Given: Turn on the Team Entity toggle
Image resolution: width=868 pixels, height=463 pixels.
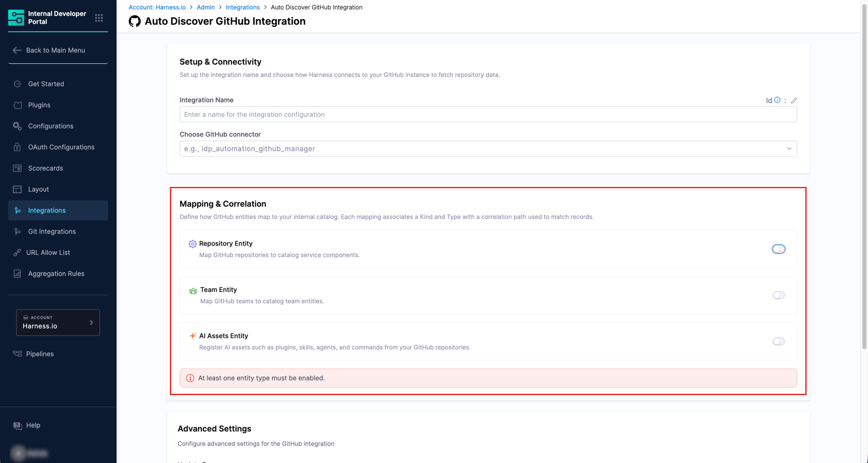Looking at the screenshot, I should click(x=778, y=295).
